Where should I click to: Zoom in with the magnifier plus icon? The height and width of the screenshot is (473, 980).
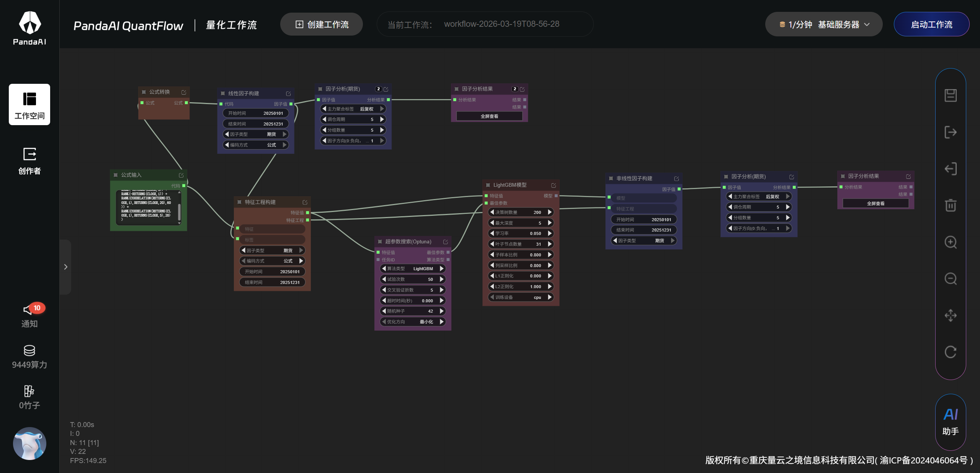pyautogui.click(x=951, y=242)
